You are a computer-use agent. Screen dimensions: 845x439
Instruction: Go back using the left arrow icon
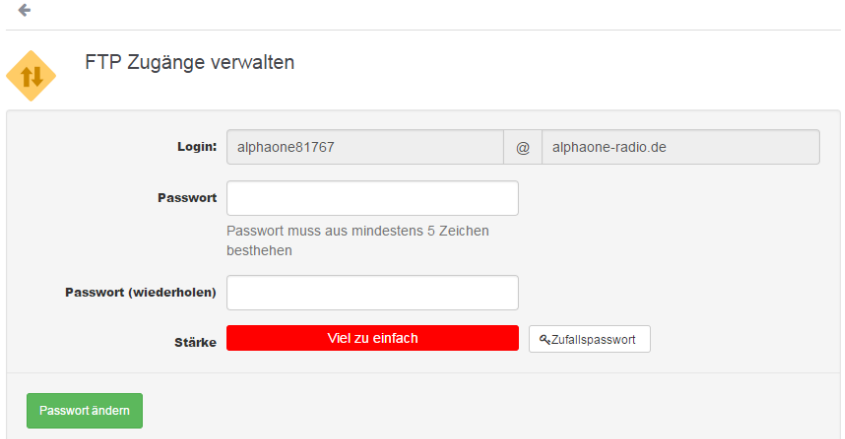pyautogui.click(x=24, y=10)
